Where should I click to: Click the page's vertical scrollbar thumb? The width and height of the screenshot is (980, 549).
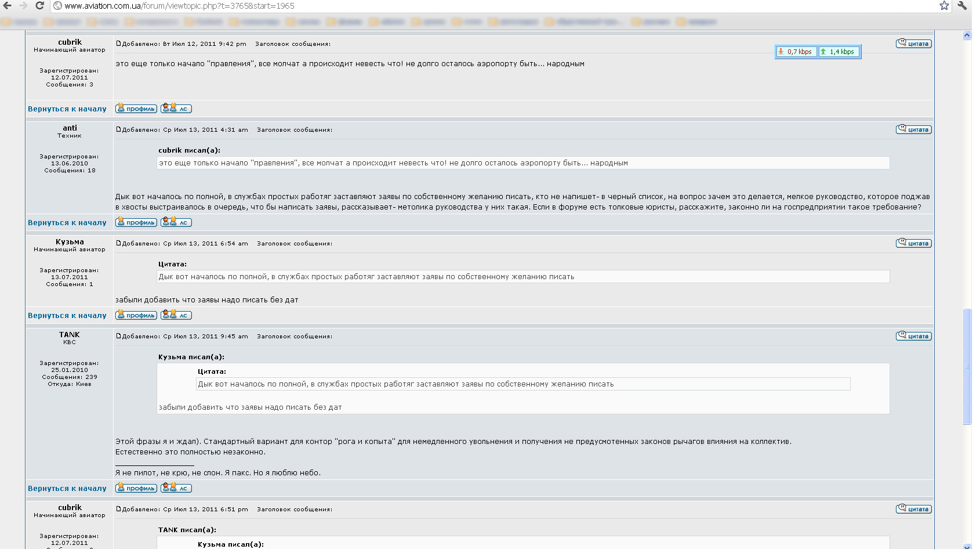(967, 367)
